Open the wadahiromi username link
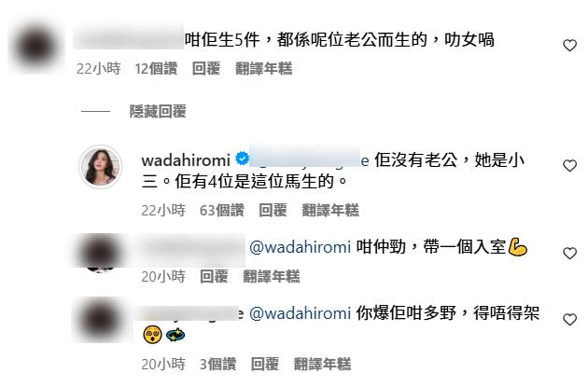Image resolution: width=588 pixels, height=387 pixels. pyautogui.click(x=186, y=160)
